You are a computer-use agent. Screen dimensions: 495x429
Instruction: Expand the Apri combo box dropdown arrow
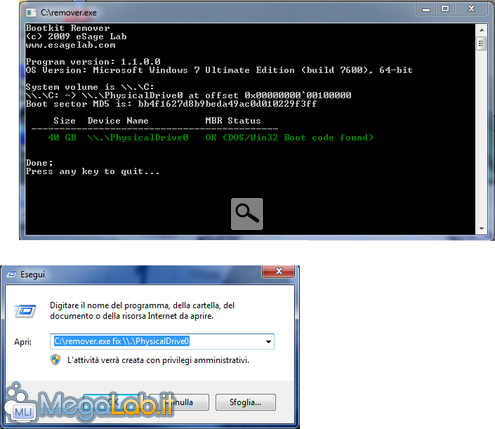click(268, 342)
